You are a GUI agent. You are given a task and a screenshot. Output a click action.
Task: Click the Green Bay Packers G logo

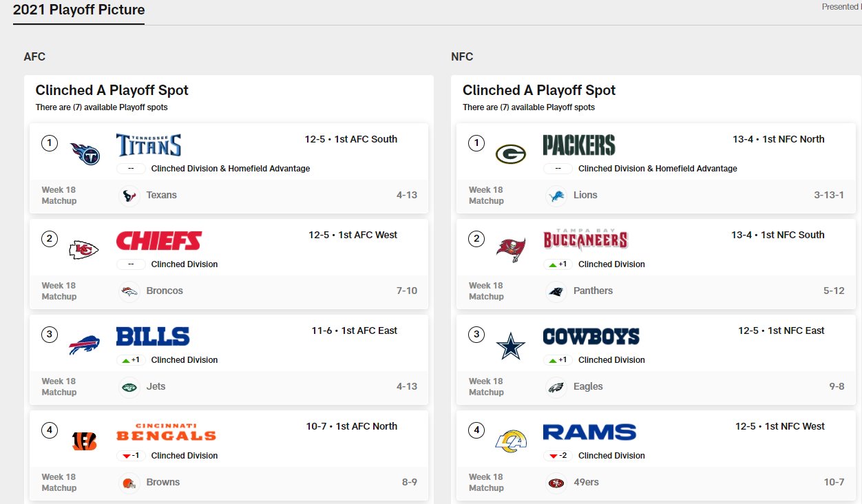pyautogui.click(x=511, y=154)
